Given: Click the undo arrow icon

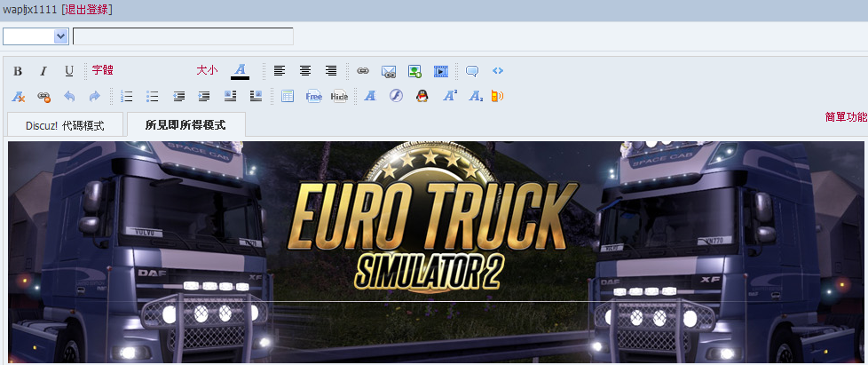Looking at the screenshot, I should pos(69,96).
